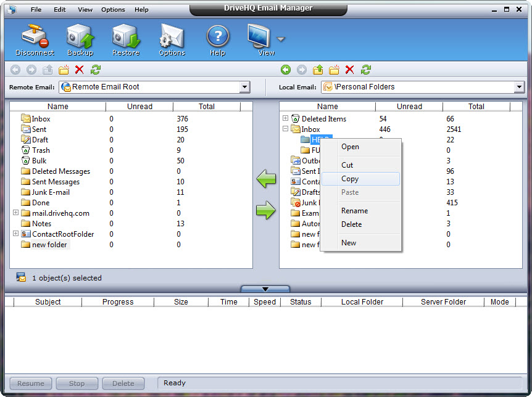Choose Copy from the context menu
Screen dimensions: 532x397
[360, 179]
